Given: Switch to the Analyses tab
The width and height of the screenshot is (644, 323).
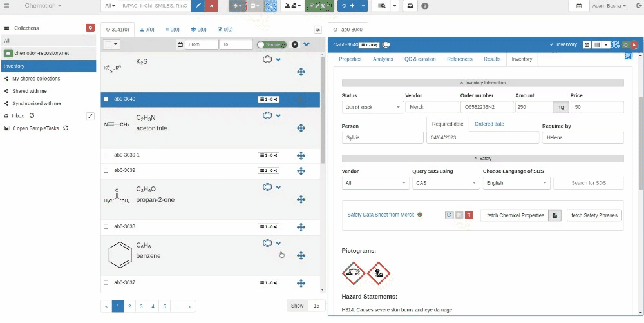Looking at the screenshot, I should point(383,59).
